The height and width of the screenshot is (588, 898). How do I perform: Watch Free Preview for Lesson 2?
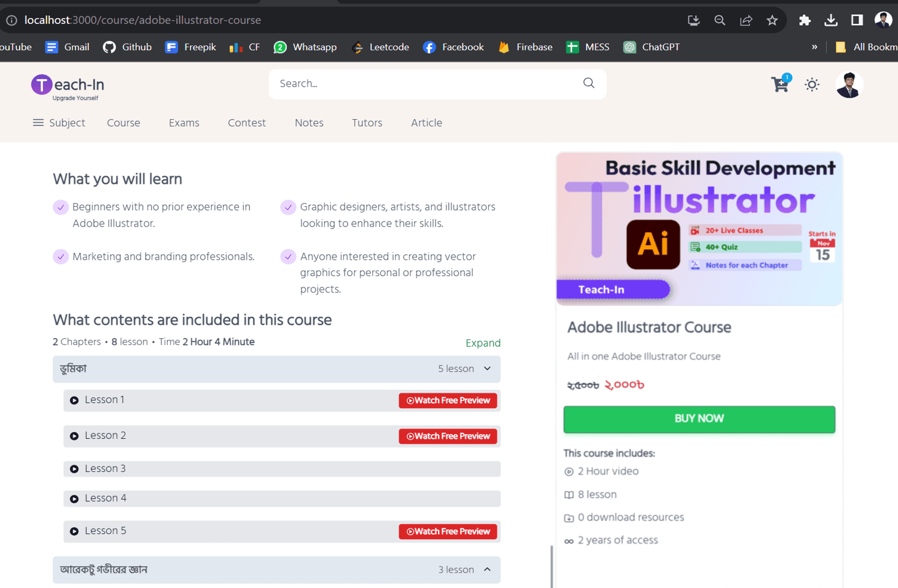pos(448,436)
